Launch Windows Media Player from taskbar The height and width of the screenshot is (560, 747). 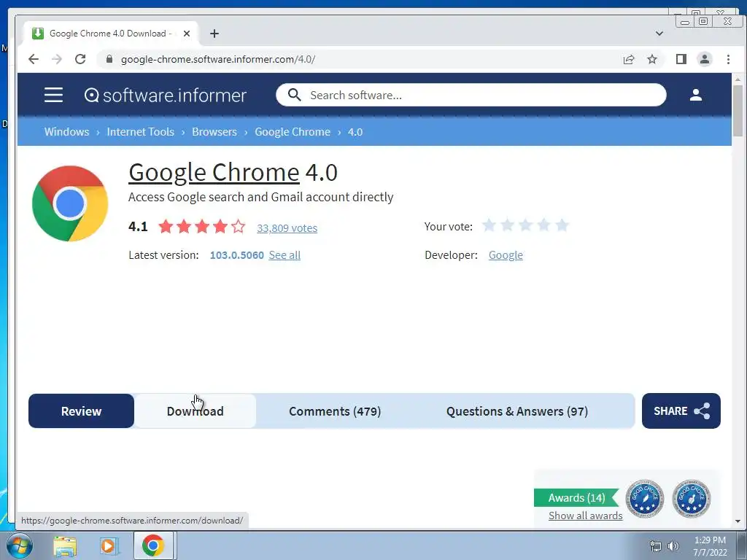pos(109,546)
